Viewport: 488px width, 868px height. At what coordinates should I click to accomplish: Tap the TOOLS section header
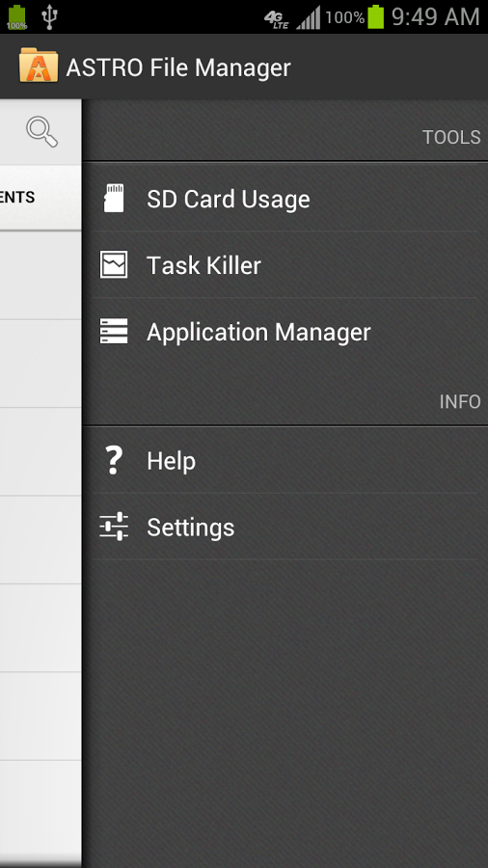click(x=451, y=137)
